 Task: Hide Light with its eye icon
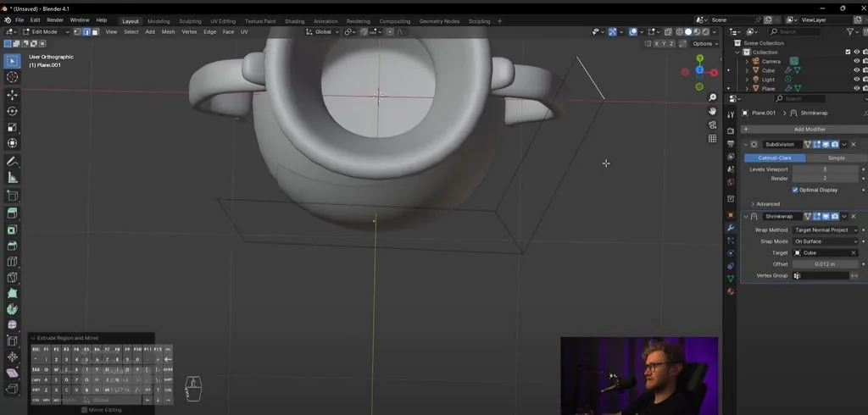(856, 80)
